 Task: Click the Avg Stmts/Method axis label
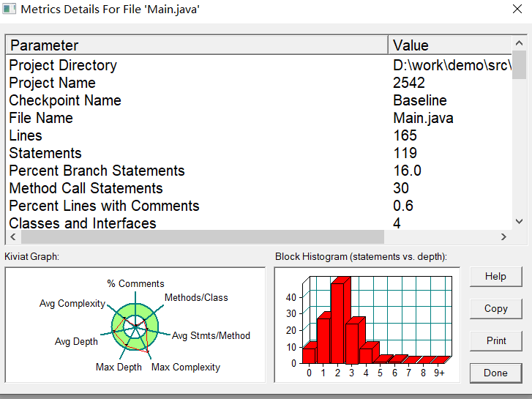tap(211, 336)
